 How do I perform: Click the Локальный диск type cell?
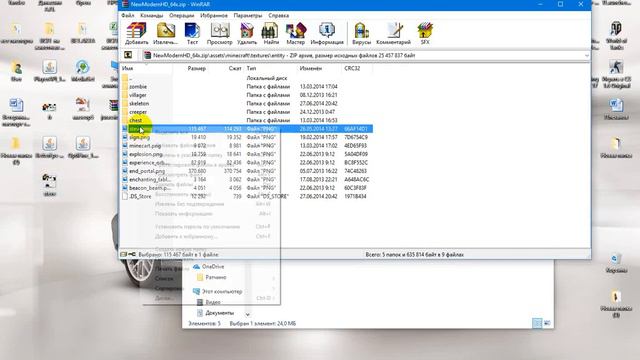267,78
